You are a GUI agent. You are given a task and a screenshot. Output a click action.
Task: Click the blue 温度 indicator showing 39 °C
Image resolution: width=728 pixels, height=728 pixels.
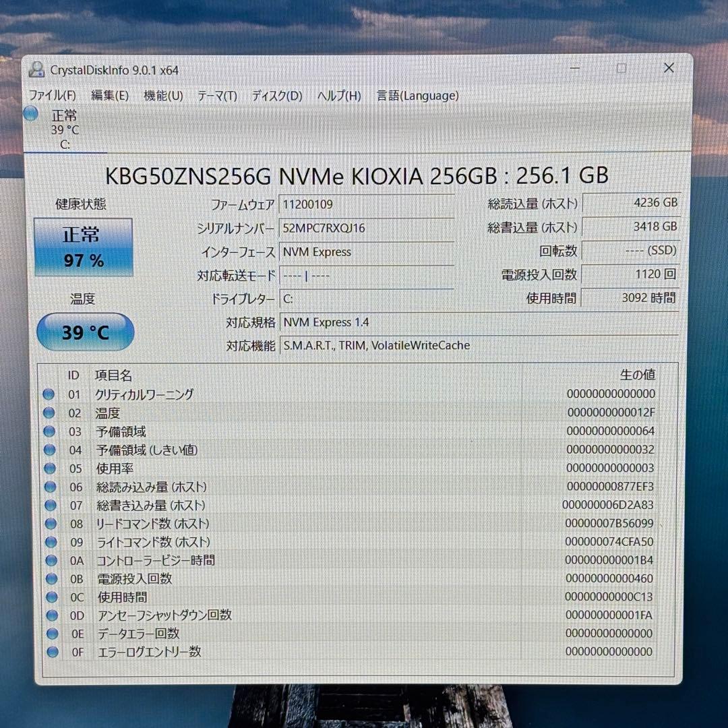[x=84, y=332]
